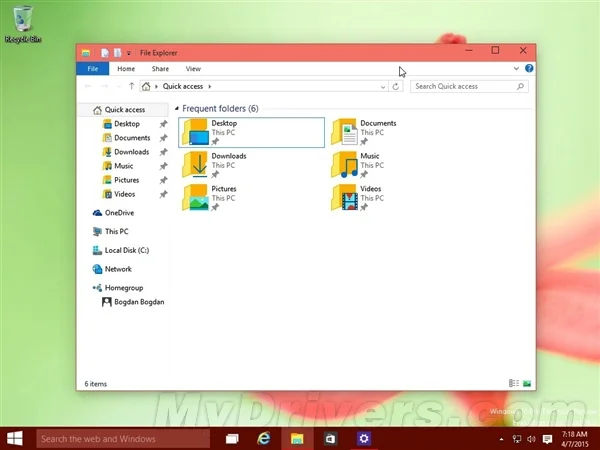600x450 pixels.
Task: Click Quick access in the address path
Action: click(183, 86)
